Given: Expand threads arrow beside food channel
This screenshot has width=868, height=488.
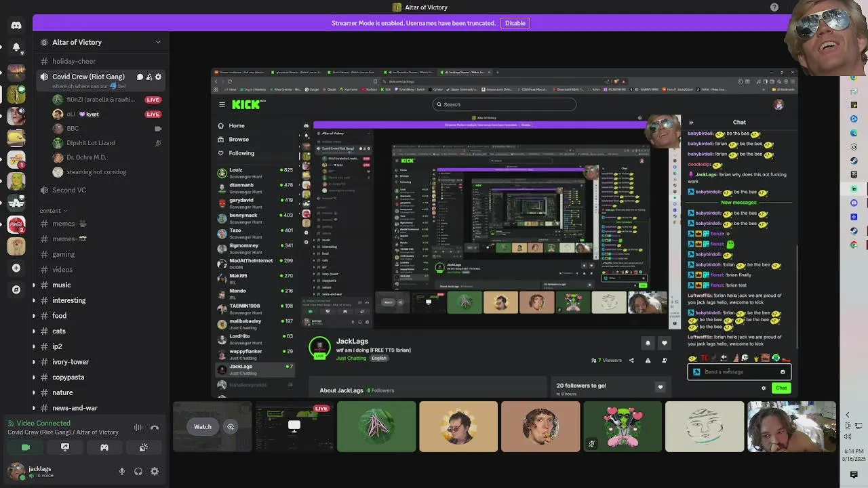Looking at the screenshot, I should (x=34, y=316).
